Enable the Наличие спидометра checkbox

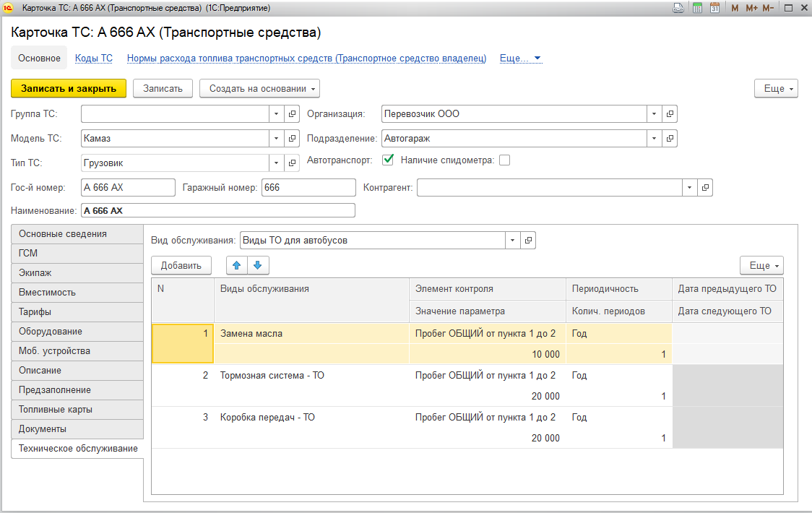(x=504, y=160)
